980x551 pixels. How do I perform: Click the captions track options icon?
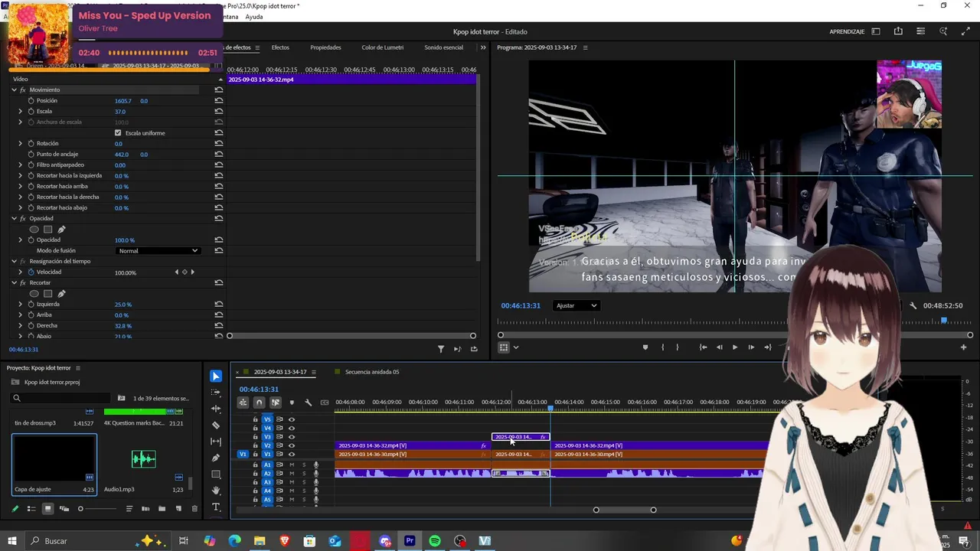tap(325, 403)
